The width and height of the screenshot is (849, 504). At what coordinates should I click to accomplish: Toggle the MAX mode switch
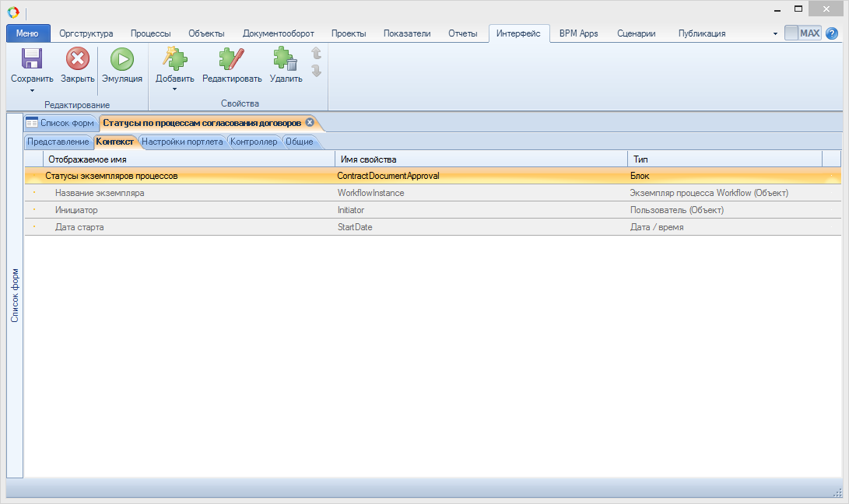coord(802,33)
